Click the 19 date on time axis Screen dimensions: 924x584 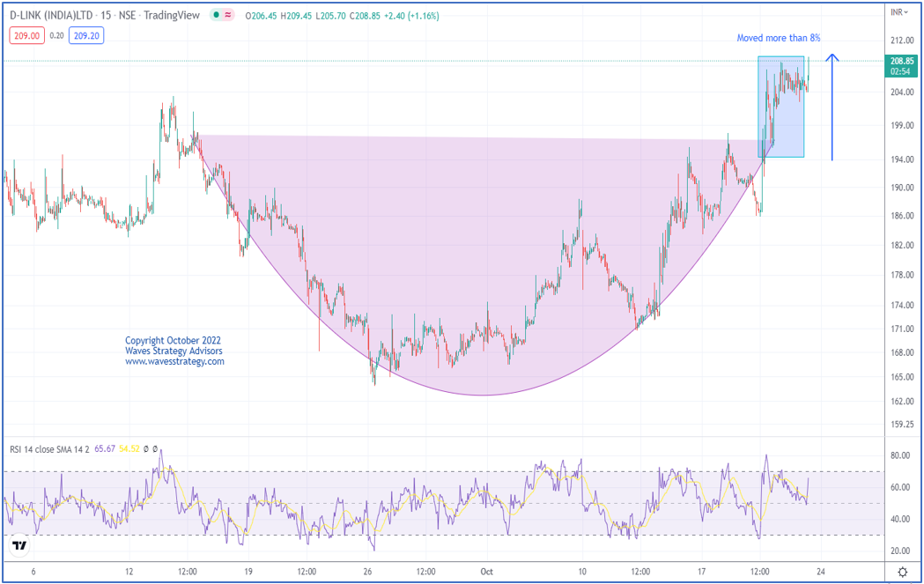pos(248,572)
